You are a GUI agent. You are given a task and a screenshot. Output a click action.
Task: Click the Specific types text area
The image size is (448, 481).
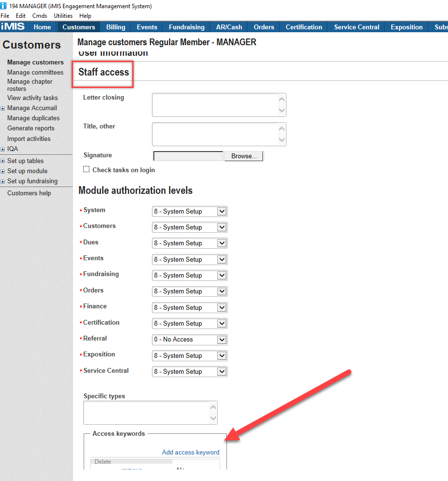click(146, 413)
